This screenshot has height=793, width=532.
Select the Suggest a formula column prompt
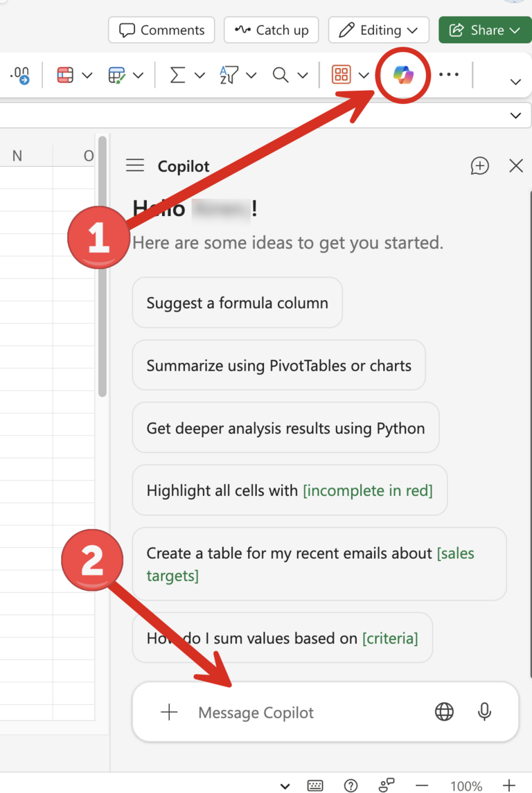[237, 303]
